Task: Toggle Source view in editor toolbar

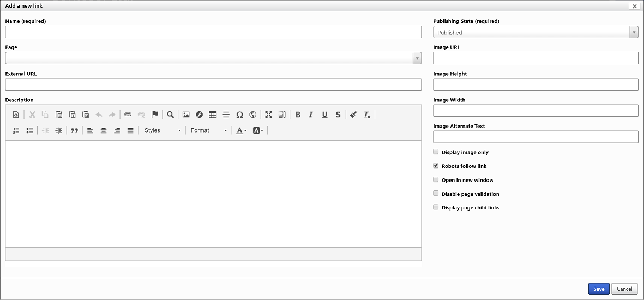Action: (16, 115)
